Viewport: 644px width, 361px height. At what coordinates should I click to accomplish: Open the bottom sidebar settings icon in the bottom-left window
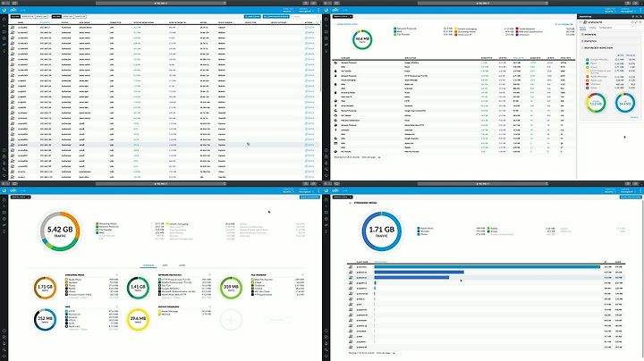pyautogui.click(x=4, y=356)
